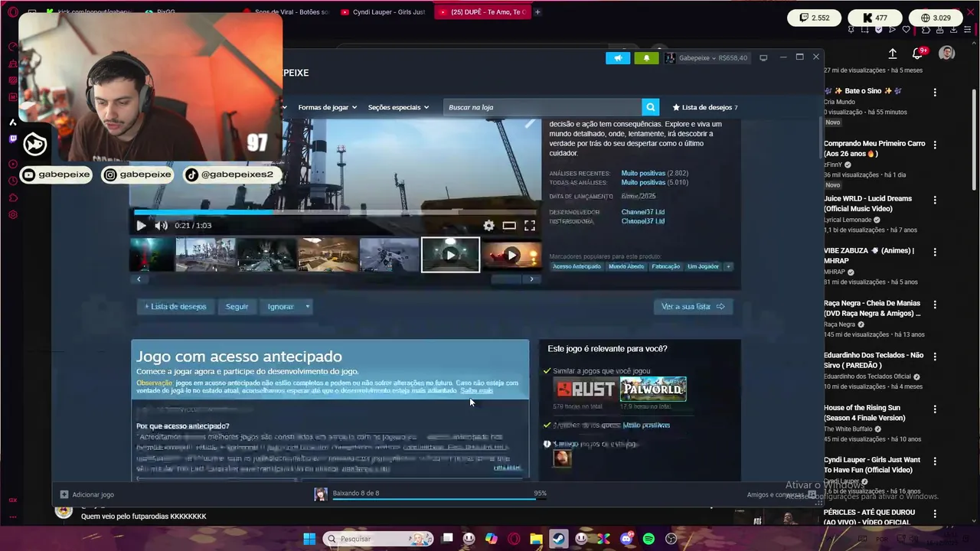Open 'Comprando Meu Primeiro Carro' video
This screenshot has height=551, width=980.
pyautogui.click(x=874, y=148)
